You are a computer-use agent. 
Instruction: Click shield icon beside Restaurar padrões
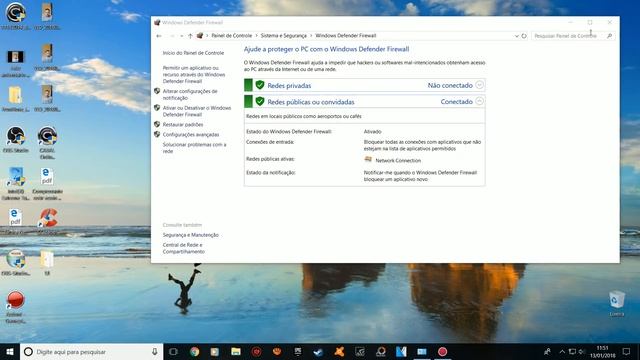157,124
